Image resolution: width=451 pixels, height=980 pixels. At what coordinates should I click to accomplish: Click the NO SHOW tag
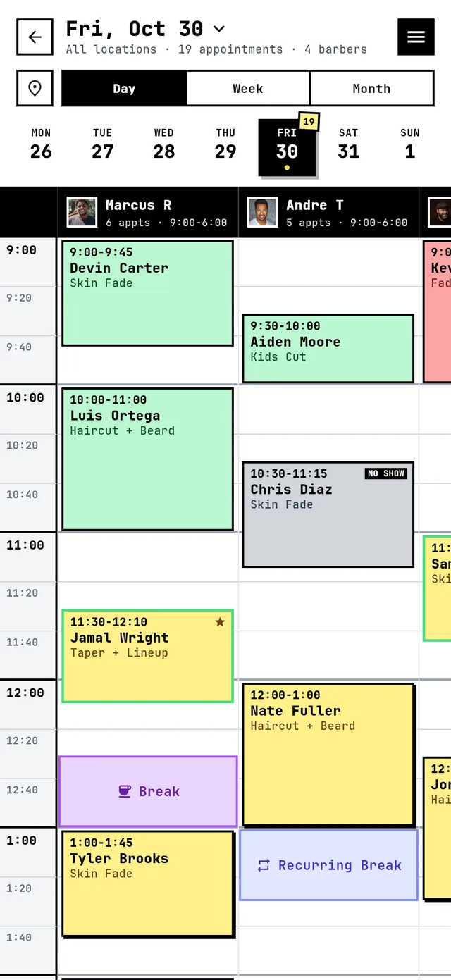[x=386, y=473]
